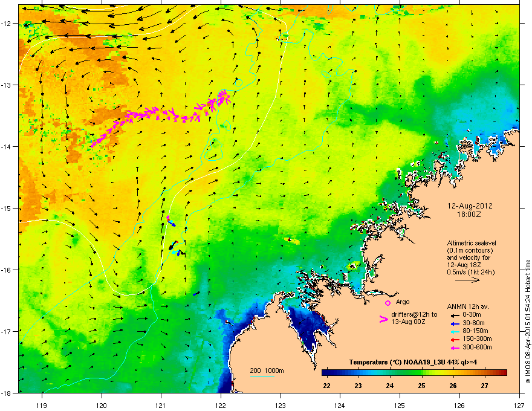This screenshot has width=532, height=411.
Task: Click the -16 latitude axis label
Action: coord(6,270)
